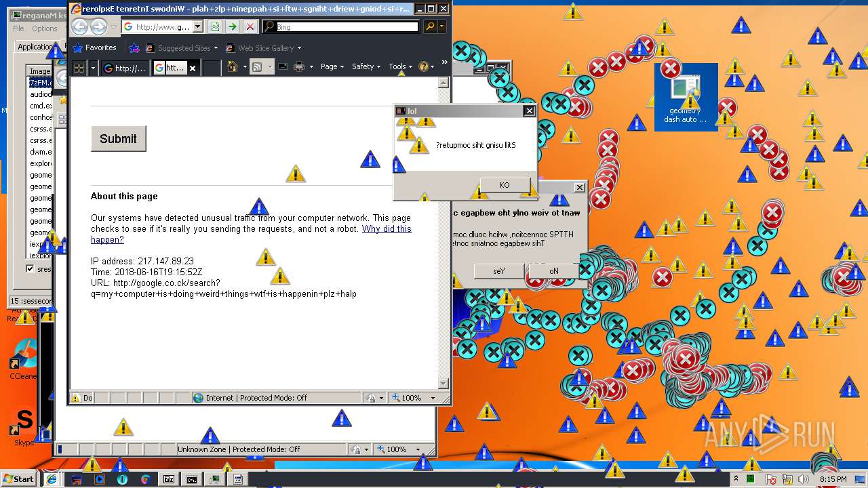Select the cmd.exe process row
This screenshot has width=868, height=488.
click(41, 106)
